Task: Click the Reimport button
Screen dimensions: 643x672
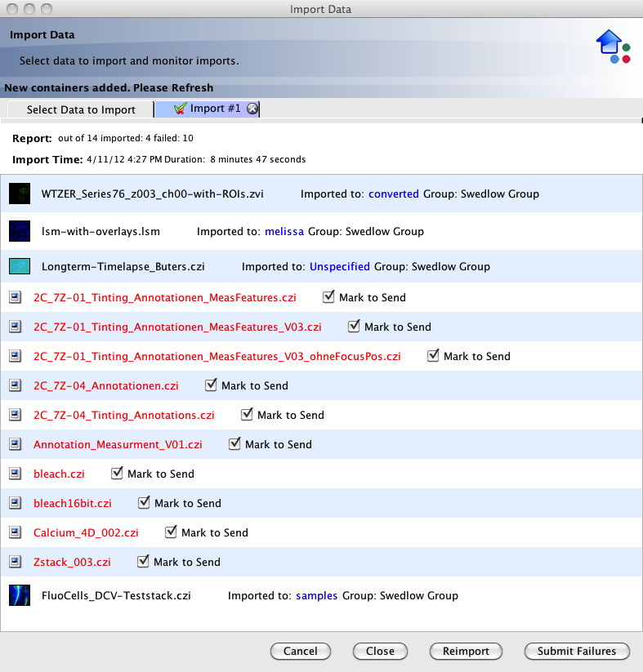Action: pyautogui.click(x=466, y=651)
